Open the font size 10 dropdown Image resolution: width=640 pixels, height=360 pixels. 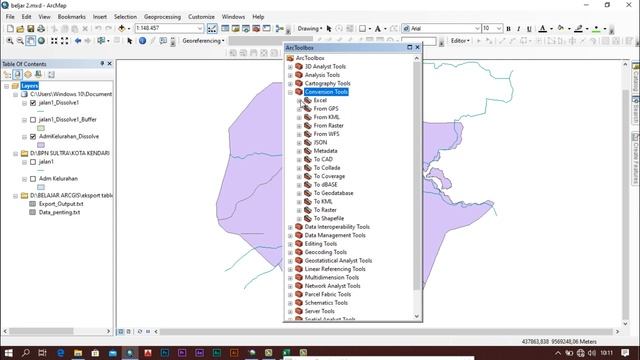[x=499, y=29]
